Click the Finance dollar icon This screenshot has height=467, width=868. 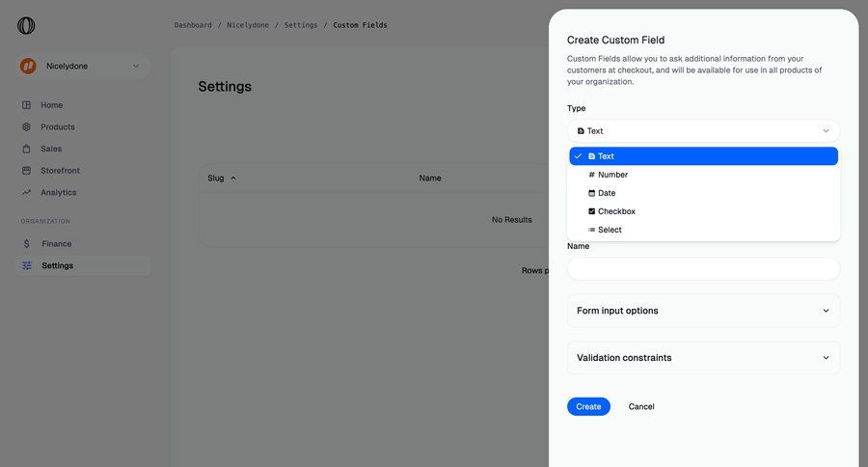coord(27,244)
